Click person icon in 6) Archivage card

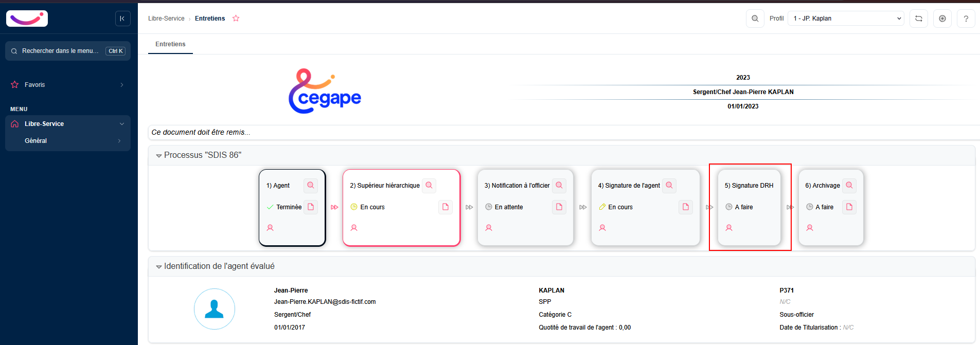click(x=810, y=228)
